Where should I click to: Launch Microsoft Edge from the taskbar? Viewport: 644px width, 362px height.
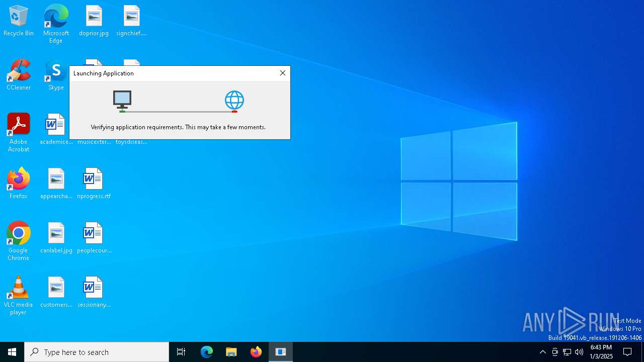[207, 352]
